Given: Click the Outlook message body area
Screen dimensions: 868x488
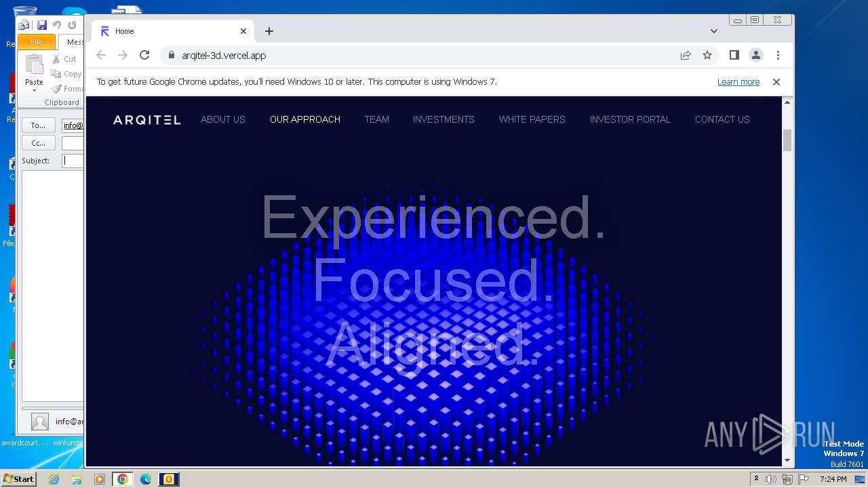Looking at the screenshot, I should (x=53, y=285).
